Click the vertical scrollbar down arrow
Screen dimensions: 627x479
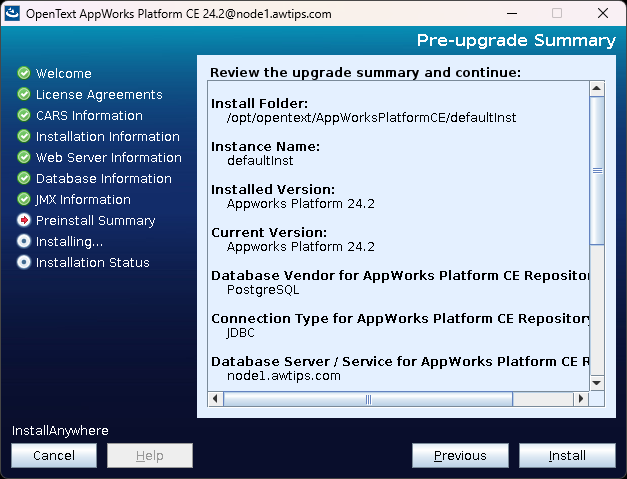coord(597,383)
